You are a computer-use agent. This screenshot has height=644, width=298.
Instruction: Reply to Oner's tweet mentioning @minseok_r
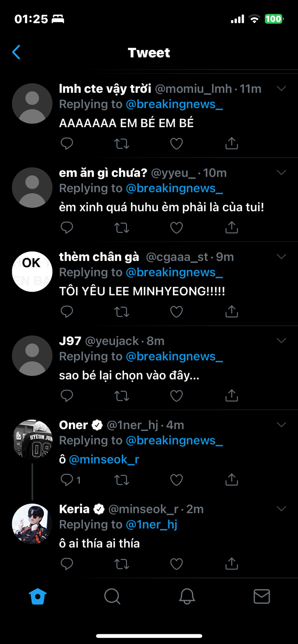point(67,480)
